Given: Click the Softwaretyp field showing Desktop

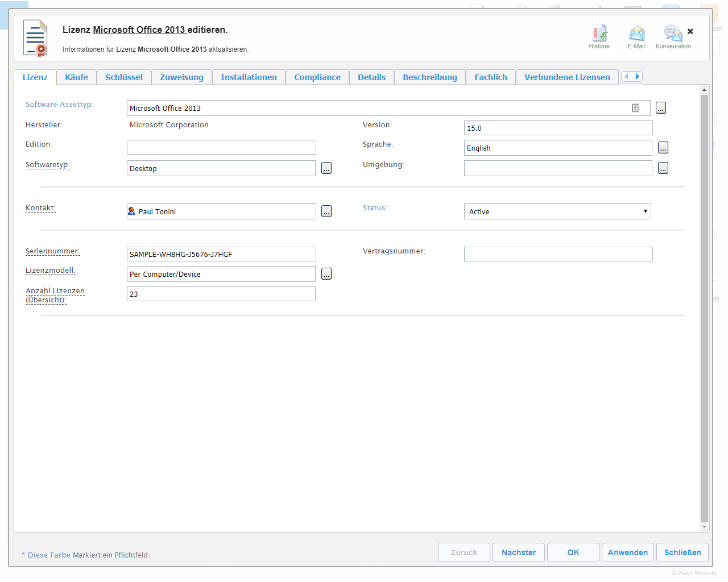Looking at the screenshot, I should coord(221,168).
